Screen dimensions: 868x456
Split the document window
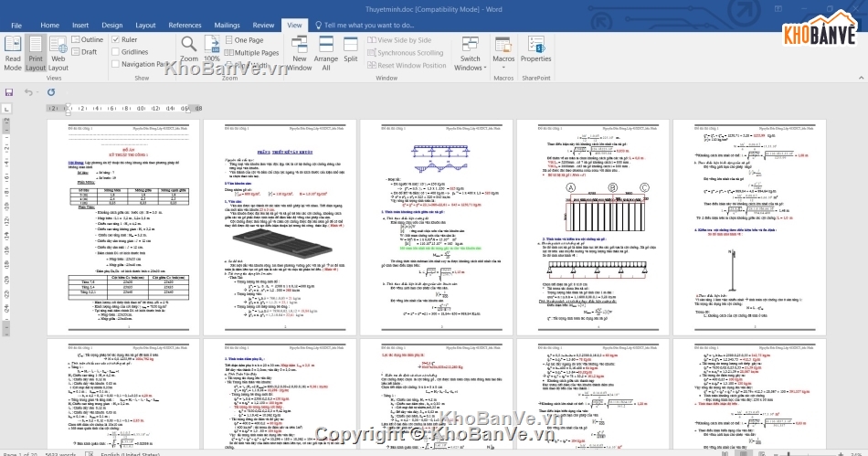click(351, 48)
